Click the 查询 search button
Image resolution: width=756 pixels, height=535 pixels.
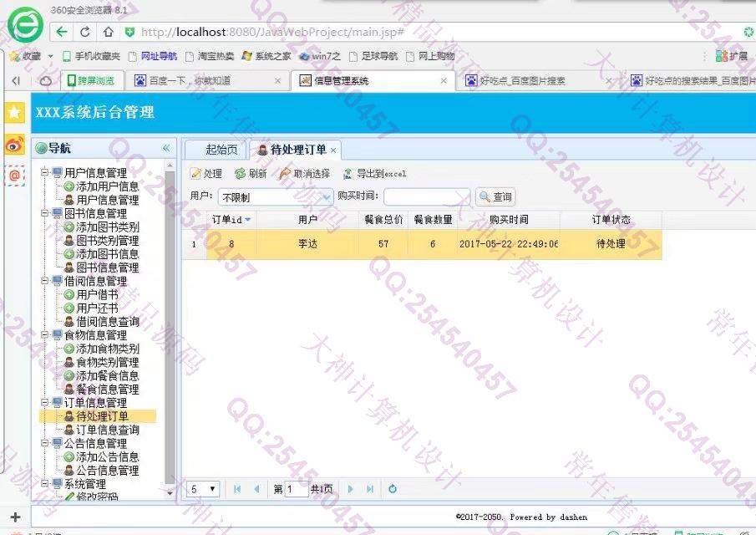(495, 197)
